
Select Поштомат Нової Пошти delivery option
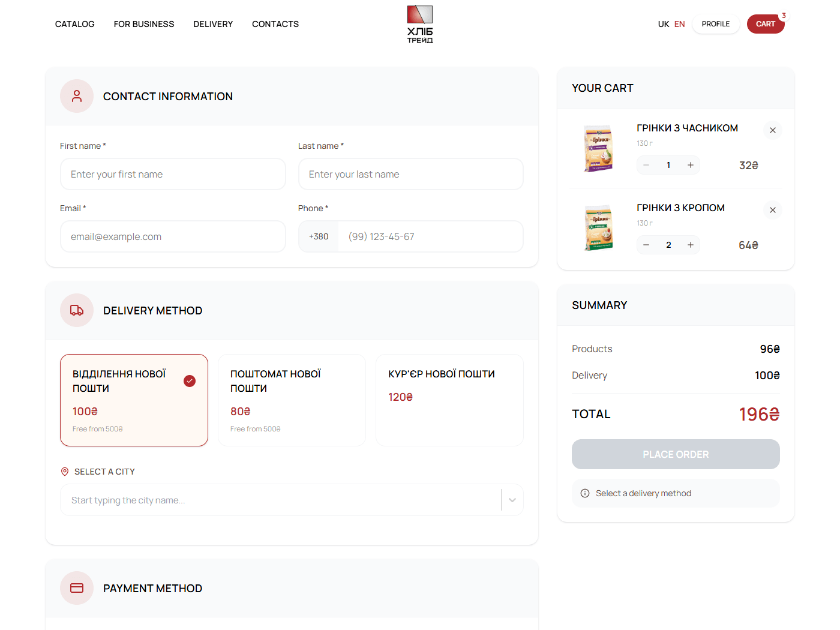point(292,400)
